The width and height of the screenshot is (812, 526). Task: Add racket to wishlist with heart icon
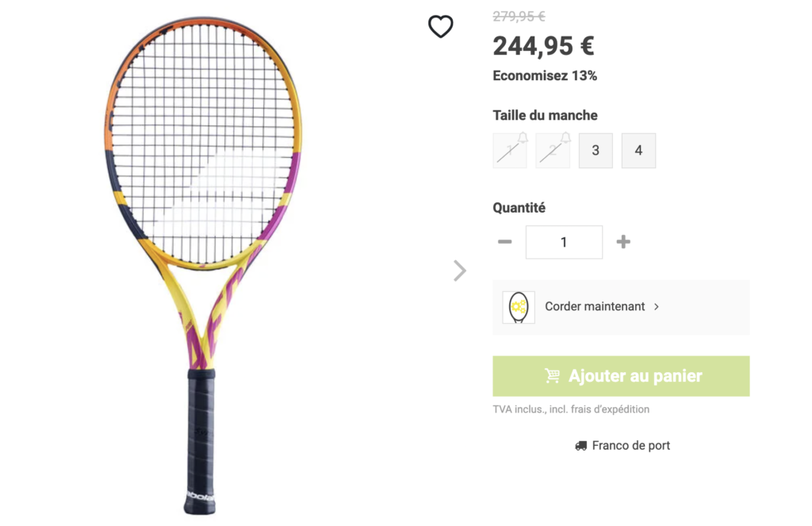tap(440, 26)
